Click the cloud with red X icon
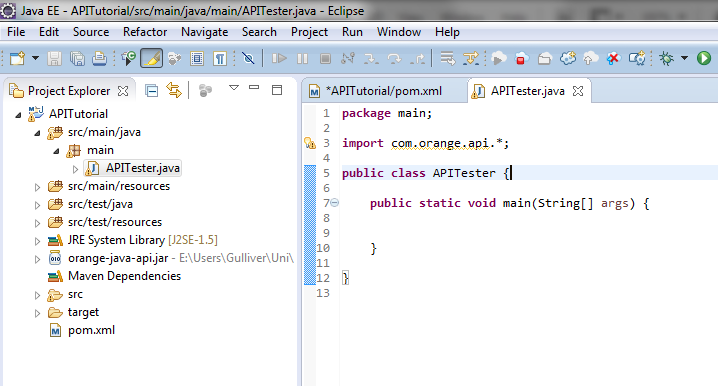The image size is (718, 386). 614,58
